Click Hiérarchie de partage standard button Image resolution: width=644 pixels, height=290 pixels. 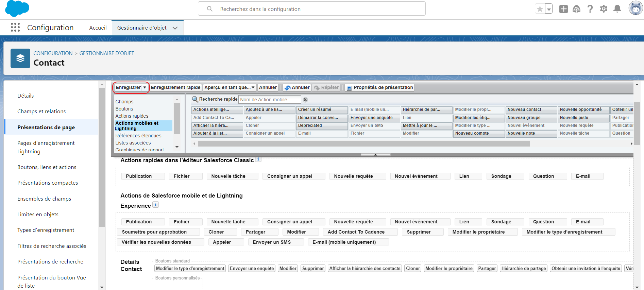(524, 269)
